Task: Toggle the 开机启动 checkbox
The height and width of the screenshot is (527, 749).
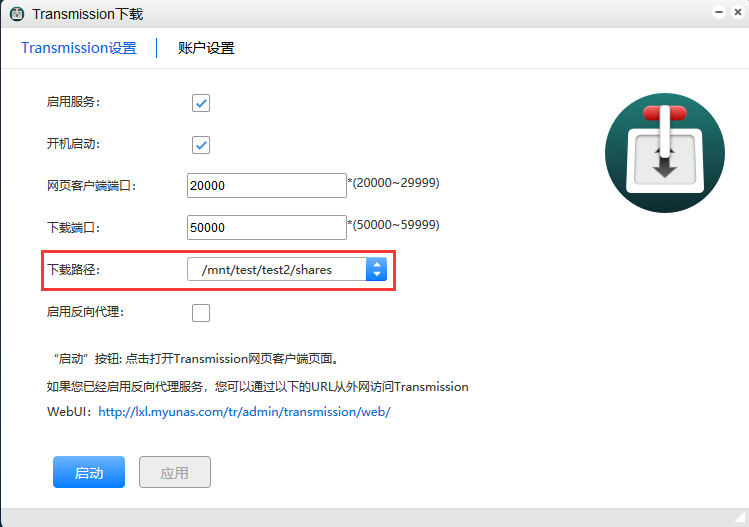Action: (201, 145)
